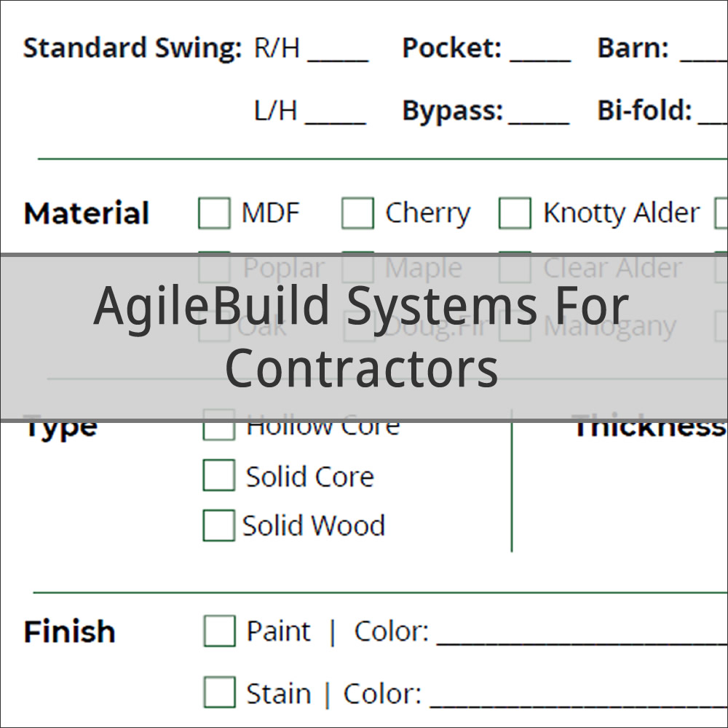Viewport: 728px width, 728px height.
Task: Tick the Cherry material checkbox
Action: pyautogui.click(x=357, y=213)
